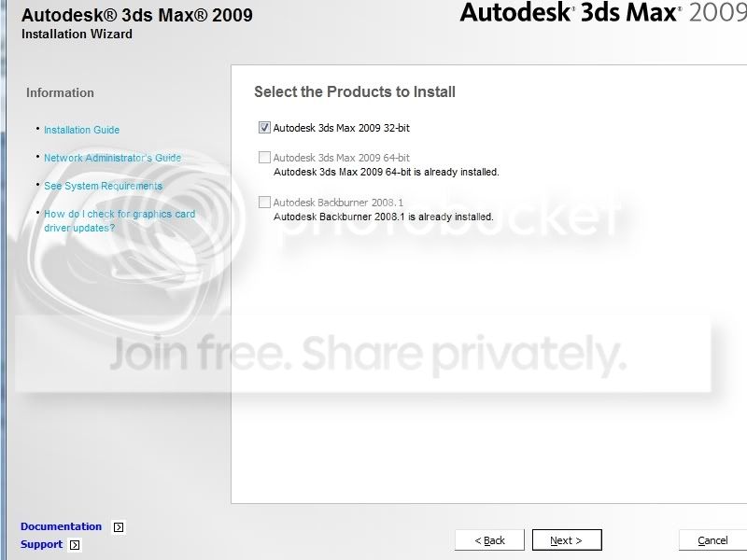Open the Support link
This screenshot has width=747, height=560.
click(41, 544)
